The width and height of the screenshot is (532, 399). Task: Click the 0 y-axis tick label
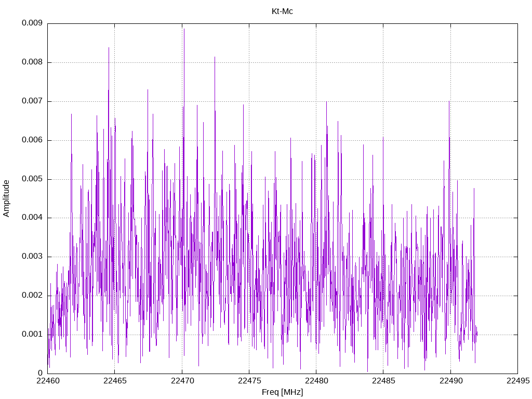pyautogui.click(x=40, y=373)
